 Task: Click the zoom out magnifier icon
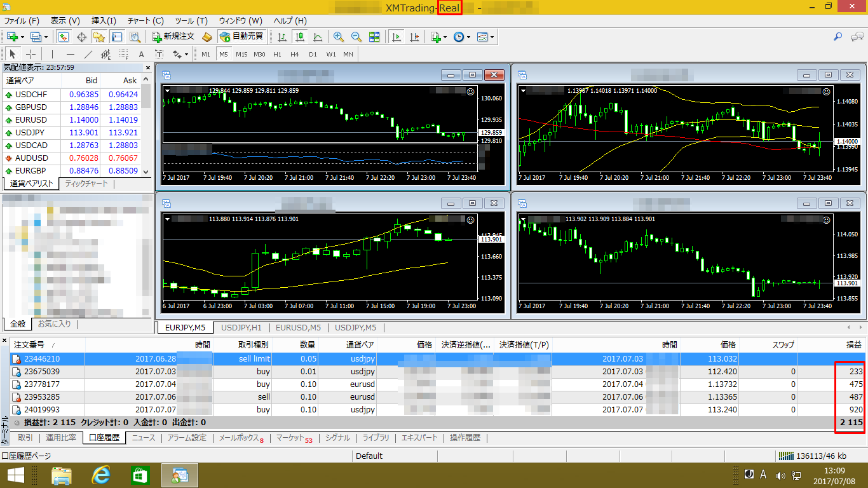tap(356, 37)
